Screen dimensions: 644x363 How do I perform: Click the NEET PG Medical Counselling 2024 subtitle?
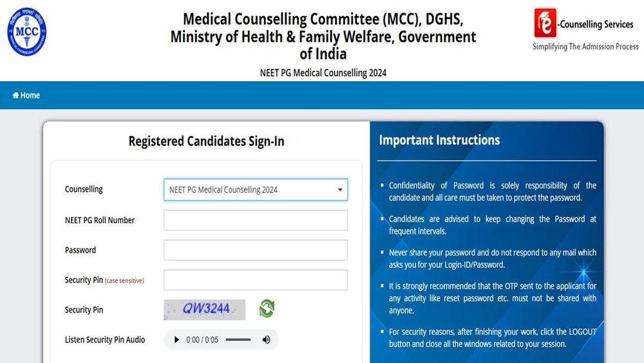(x=323, y=73)
